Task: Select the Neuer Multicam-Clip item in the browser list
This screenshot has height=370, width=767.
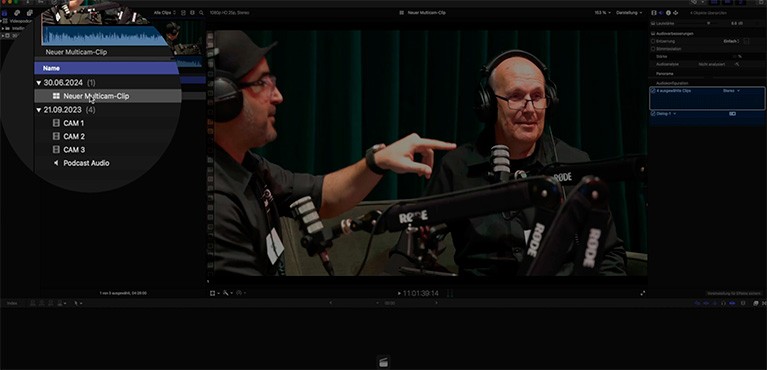Action: pos(96,96)
